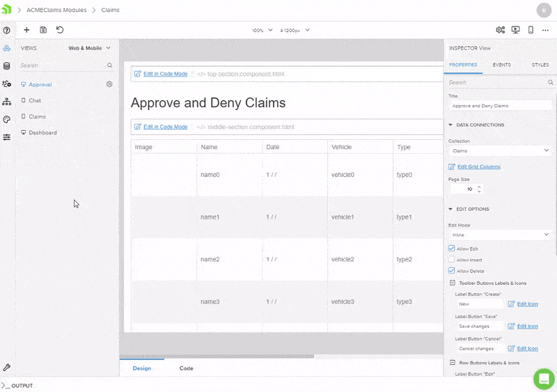Image resolution: width=557 pixels, height=392 pixels.
Task: Collapse the Toolbar Buttons Labels & Icons section
Action: (x=453, y=283)
